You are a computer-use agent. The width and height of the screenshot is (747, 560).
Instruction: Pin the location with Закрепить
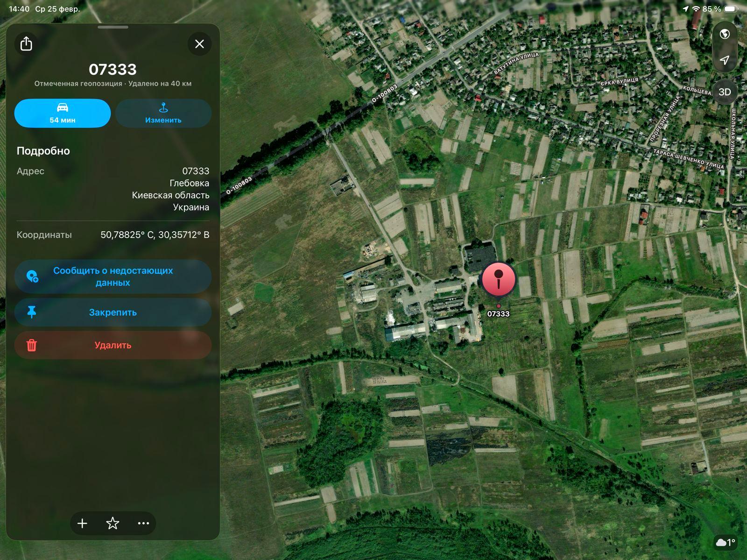(x=113, y=312)
